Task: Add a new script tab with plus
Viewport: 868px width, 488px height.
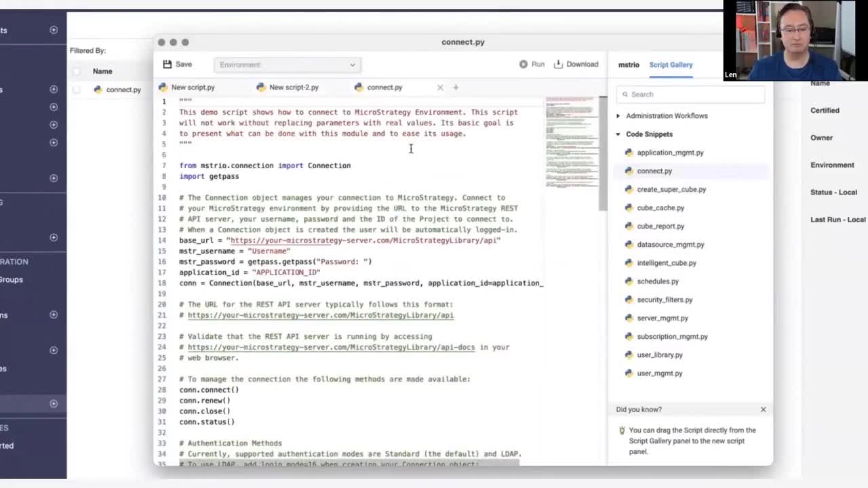Action: click(456, 87)
